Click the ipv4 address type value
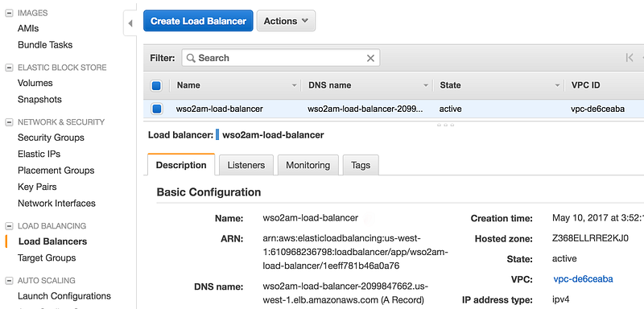This screenshot has height=309, width=644. coord(561,299)
